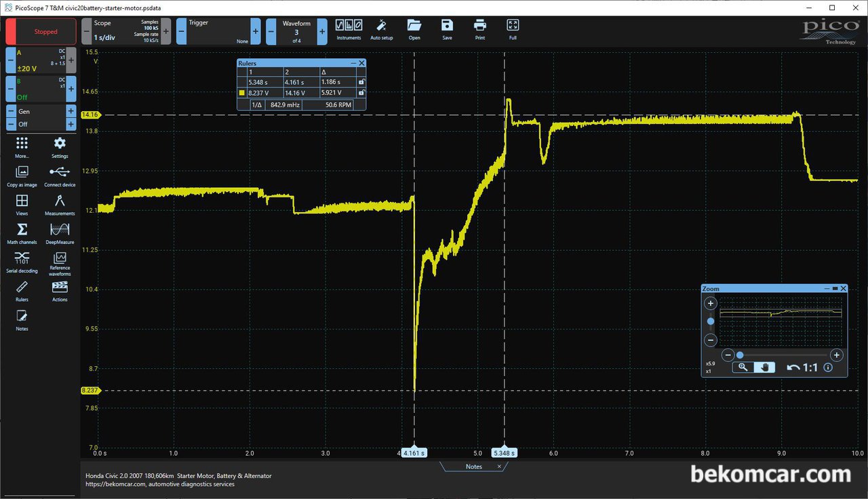Click Gen minus button
868x499 pixels.
11,111
